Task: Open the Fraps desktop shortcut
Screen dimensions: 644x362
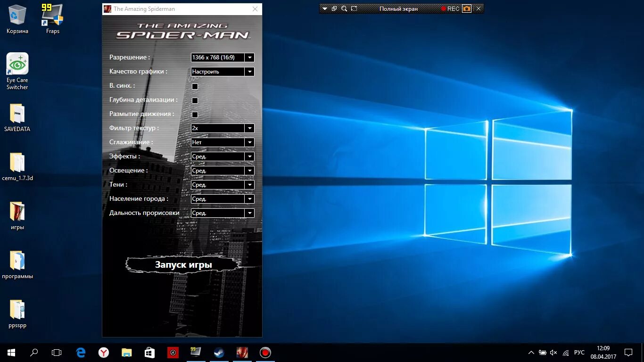Action: 52,19
